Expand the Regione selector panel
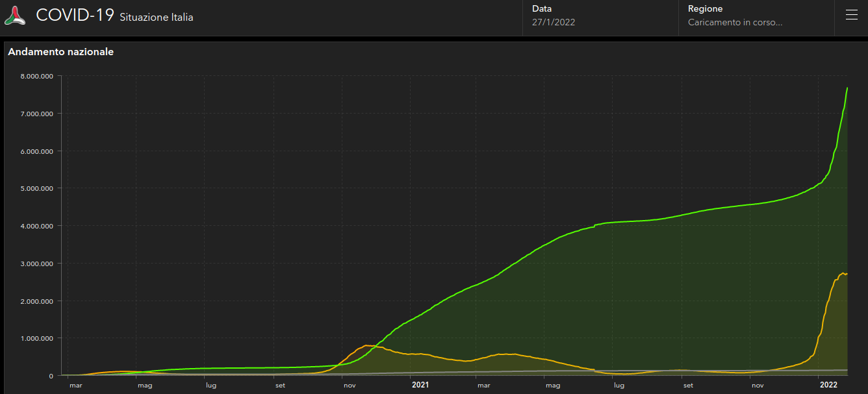 (x=756, y=16)
